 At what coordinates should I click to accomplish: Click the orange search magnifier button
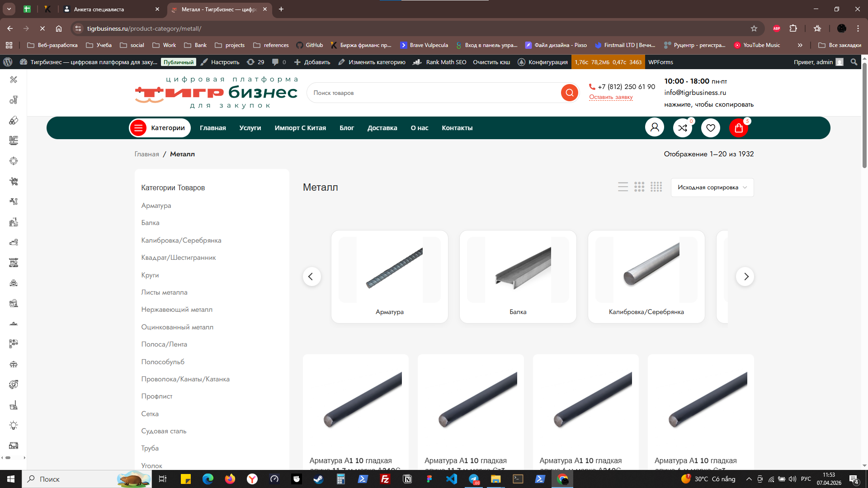pyautogui.click(x=569, y=93)
